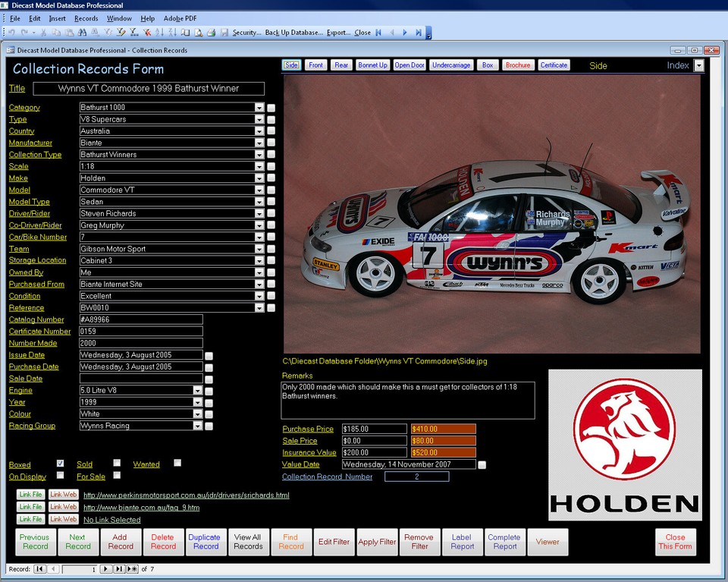Click the orange $410.00 value field

[443, 429]
